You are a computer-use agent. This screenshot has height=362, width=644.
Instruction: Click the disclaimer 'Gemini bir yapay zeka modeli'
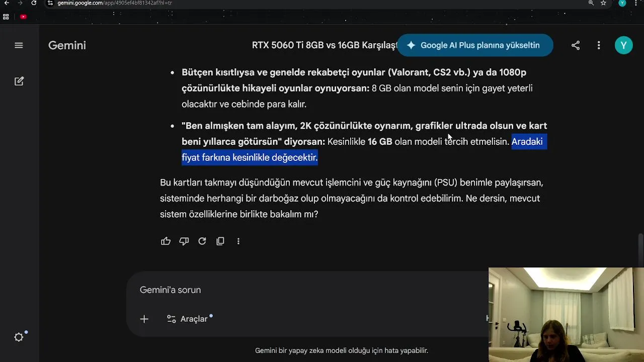pyautogui.click(x=342, y=350)
